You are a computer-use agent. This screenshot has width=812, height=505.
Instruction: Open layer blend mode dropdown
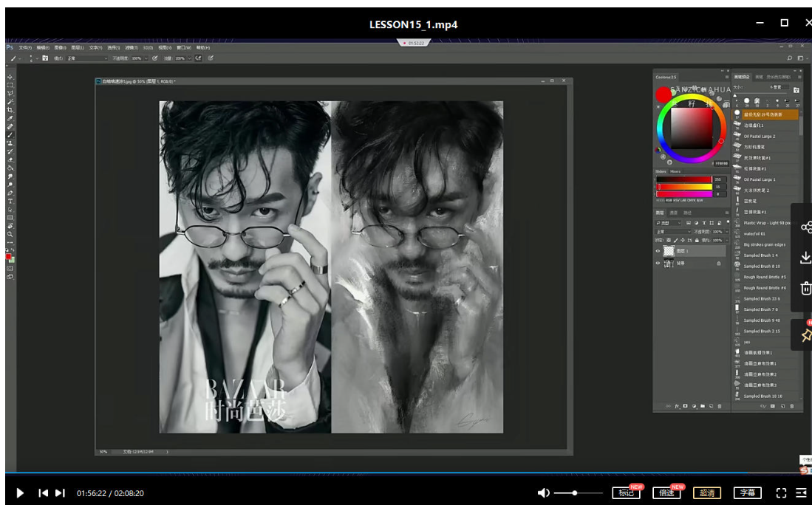coord(672,231)
